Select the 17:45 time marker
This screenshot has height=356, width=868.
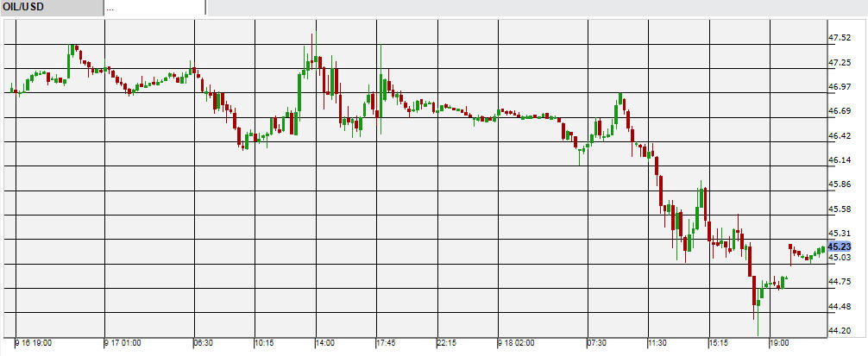(x=386, y=343)
